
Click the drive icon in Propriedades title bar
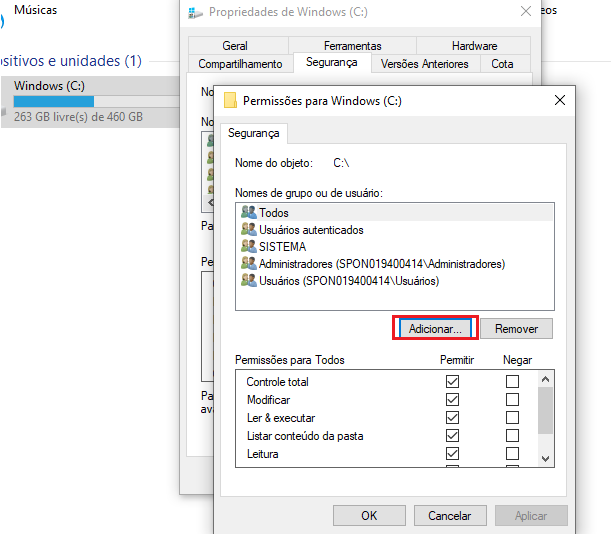click(x=195, y=13)
